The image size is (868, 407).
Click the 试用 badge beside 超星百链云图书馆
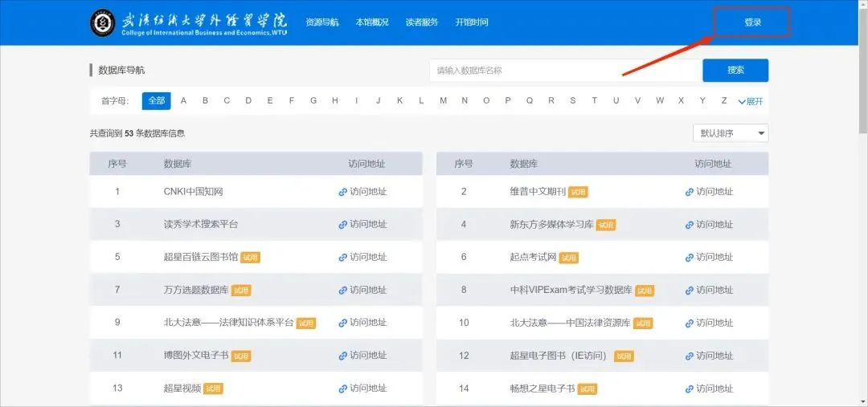tap(250, 258)
